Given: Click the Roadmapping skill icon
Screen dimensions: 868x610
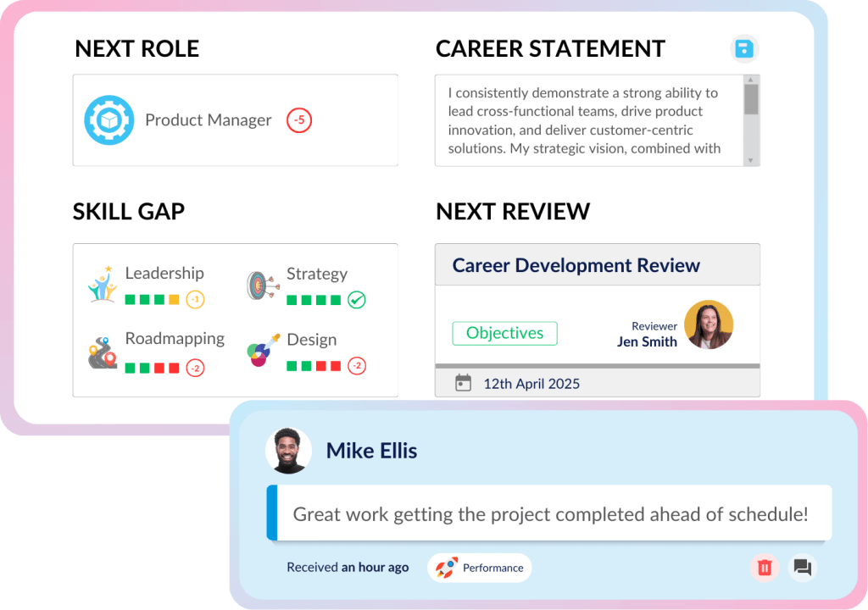Looking at the screenshot, I should pyautogui.click(x=103, y=352).
